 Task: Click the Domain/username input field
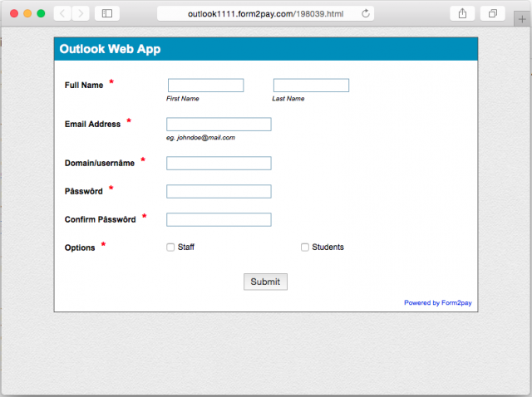[x=219, y=163]
